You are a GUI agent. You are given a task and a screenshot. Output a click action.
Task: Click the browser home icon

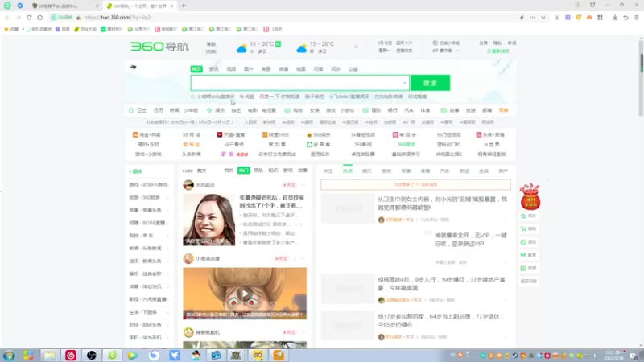[39, 18]
